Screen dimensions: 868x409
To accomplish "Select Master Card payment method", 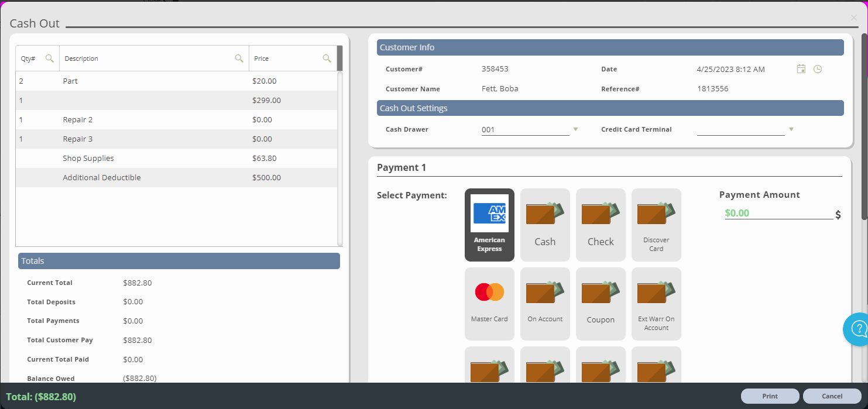I will coord(489,304).
